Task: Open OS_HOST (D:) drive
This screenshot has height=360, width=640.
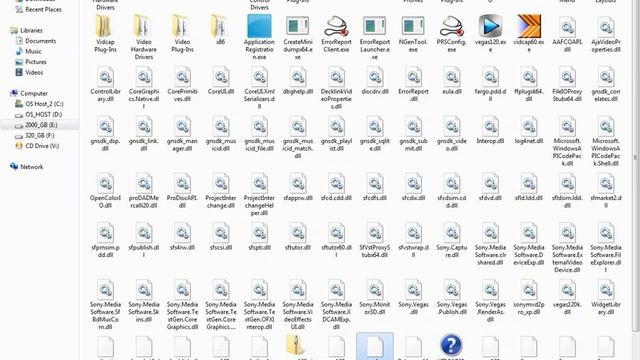Action: click(x=43, y=114)
